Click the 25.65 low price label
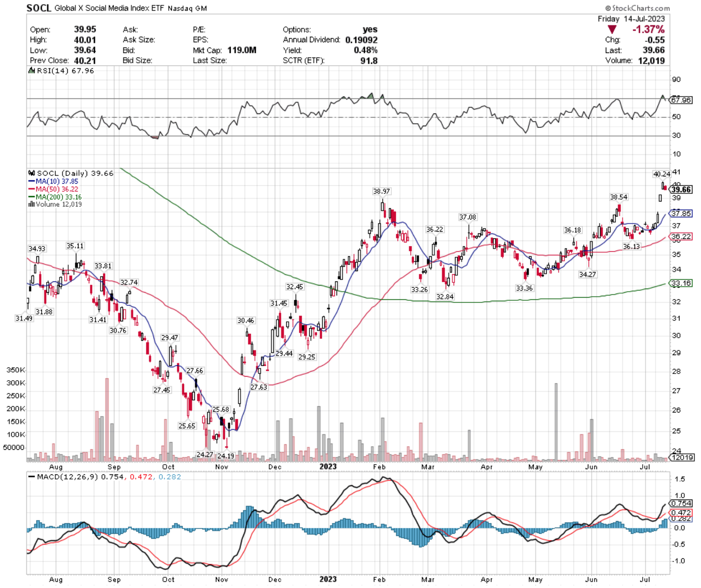701x588 pixels. point(187,426)
